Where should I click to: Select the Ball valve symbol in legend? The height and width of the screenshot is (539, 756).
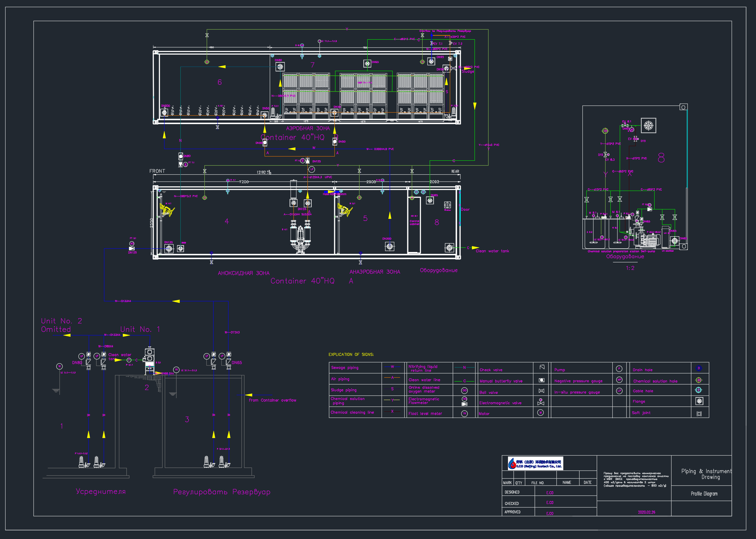(x=541, y=391)
